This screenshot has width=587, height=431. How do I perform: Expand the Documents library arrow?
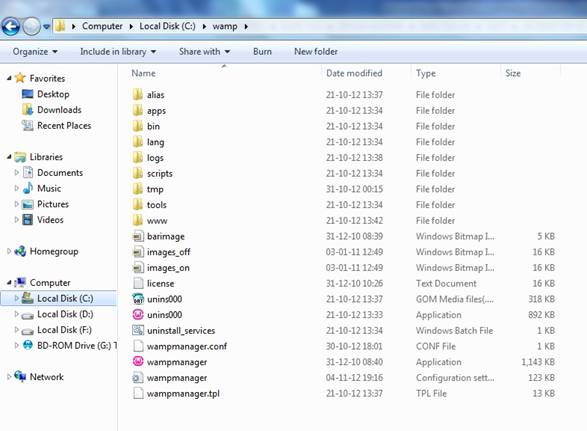(16, 173)
